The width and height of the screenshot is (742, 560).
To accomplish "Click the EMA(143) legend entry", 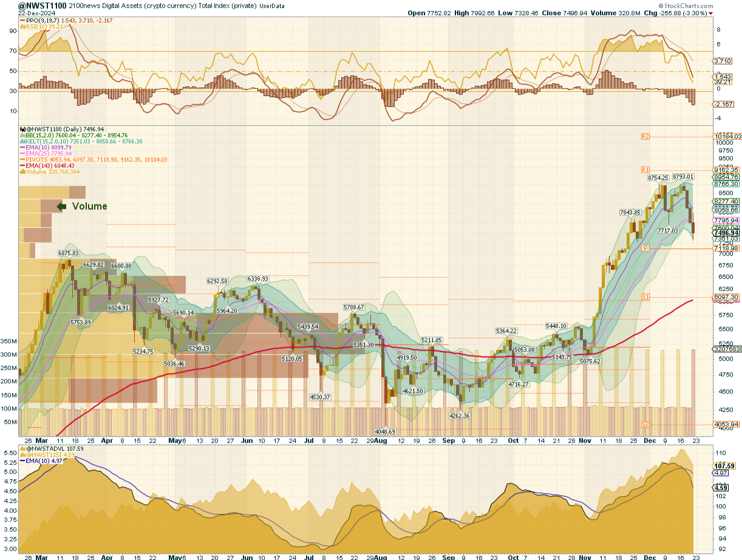I will (x=50, y=165).
